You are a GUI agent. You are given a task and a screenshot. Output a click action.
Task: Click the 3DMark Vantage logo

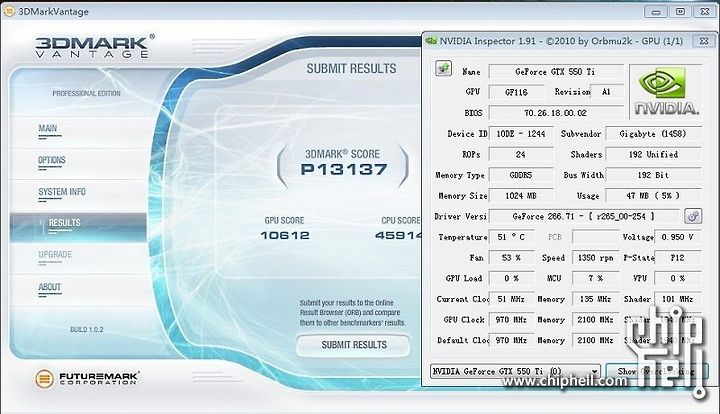pos(94,46)
